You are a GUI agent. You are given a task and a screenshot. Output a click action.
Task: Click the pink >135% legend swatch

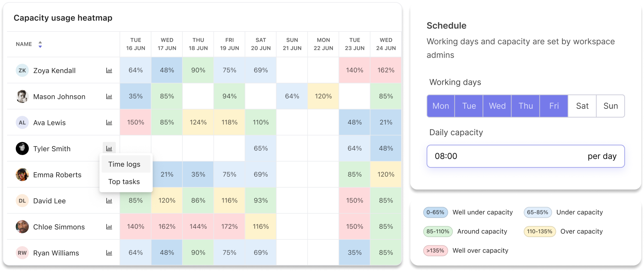435,251
